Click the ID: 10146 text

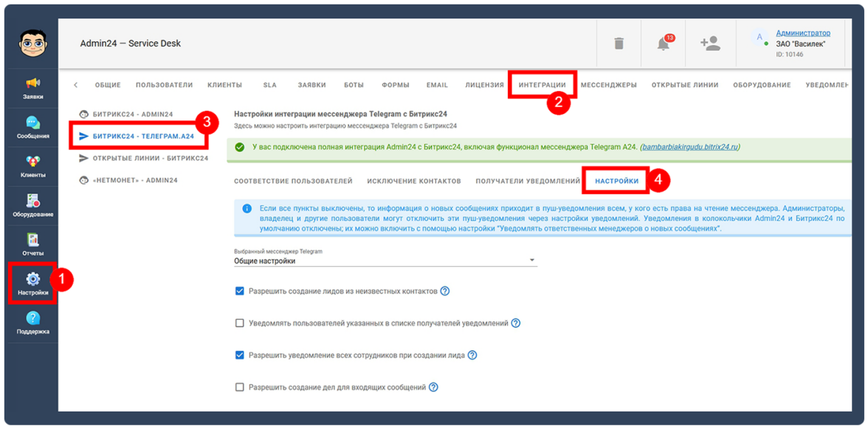(x=790, y=55)
